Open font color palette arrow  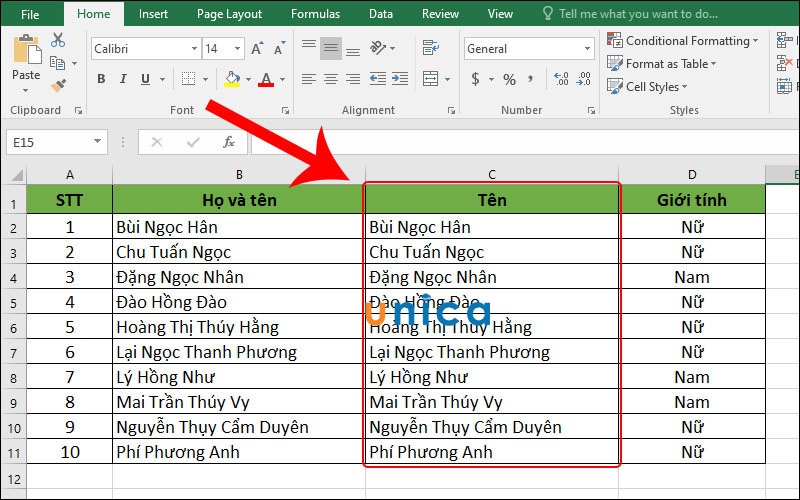(x=283, y=79)
